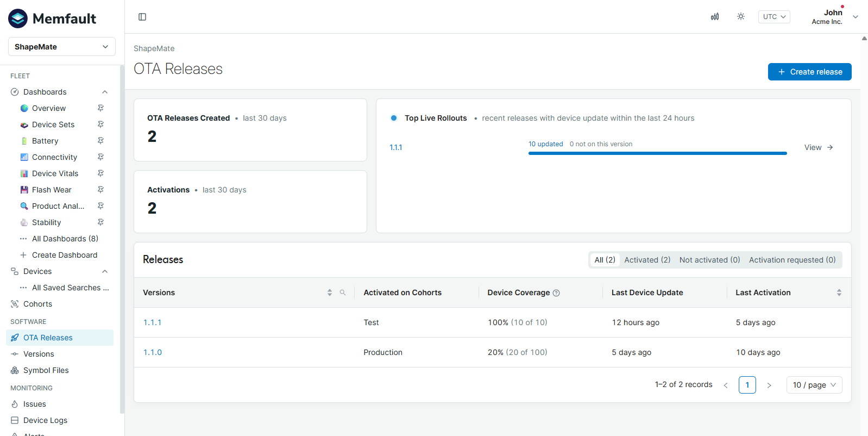The height and width of the screenshot is (436, 868).
Task: Go to the next page arrow
Action: coord(769,385)
